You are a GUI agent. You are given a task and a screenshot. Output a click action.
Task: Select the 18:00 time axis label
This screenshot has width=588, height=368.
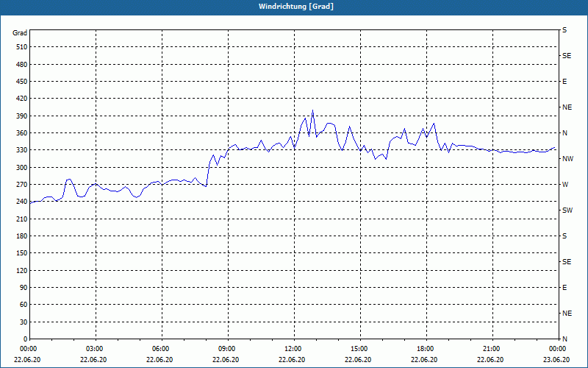426,349
